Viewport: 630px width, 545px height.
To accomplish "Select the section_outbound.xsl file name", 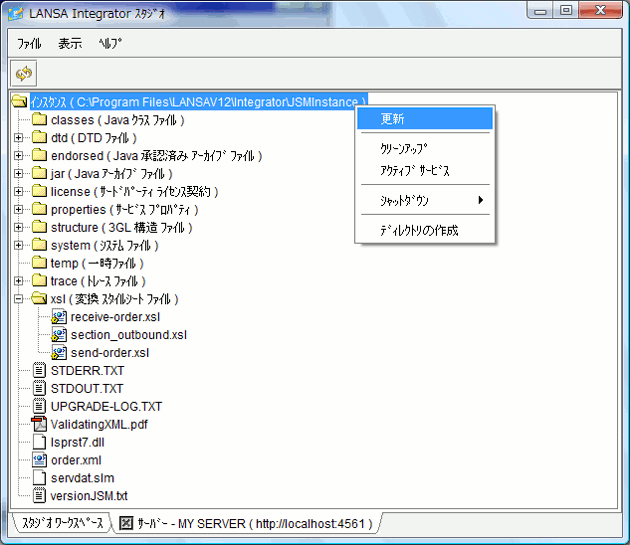I will pyautogui.click(x=129, y=334).
